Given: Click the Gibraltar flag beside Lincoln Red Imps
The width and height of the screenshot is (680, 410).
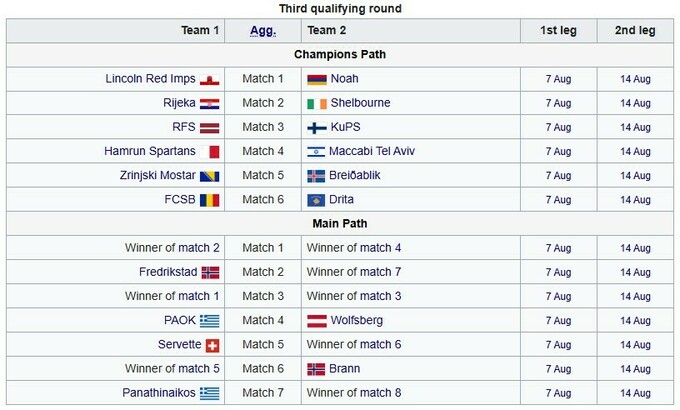Looking at the screenshot, I should [210, 79].
